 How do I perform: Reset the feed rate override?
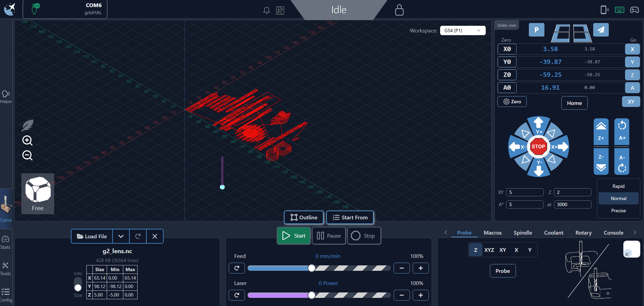237,268
